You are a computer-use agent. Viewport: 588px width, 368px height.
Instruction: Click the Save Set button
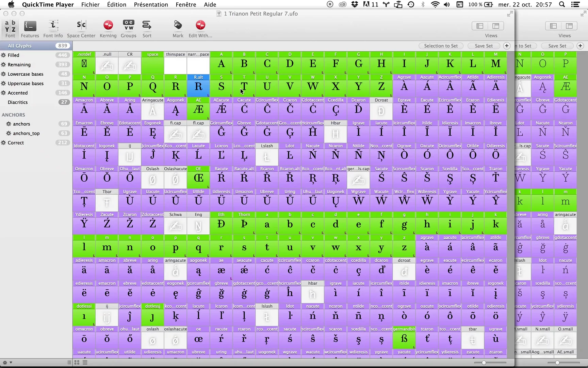tap(483, 46)
